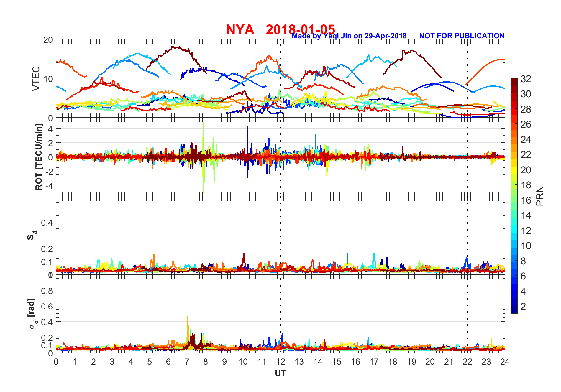Click VTEC axis tick label 20
The height and width of the screenshot is (392, 561).
(48, 40)
